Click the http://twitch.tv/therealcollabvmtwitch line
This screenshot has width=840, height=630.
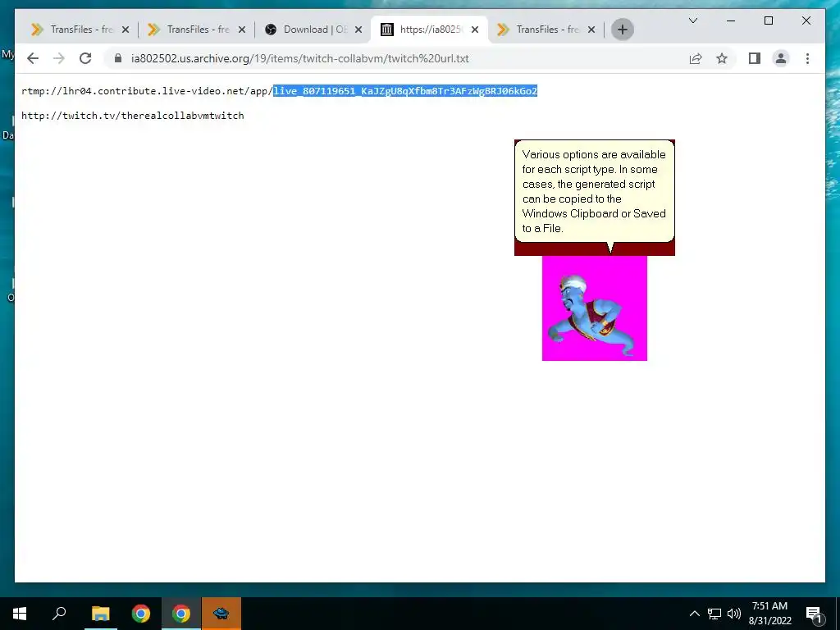(x=133, y=116)
